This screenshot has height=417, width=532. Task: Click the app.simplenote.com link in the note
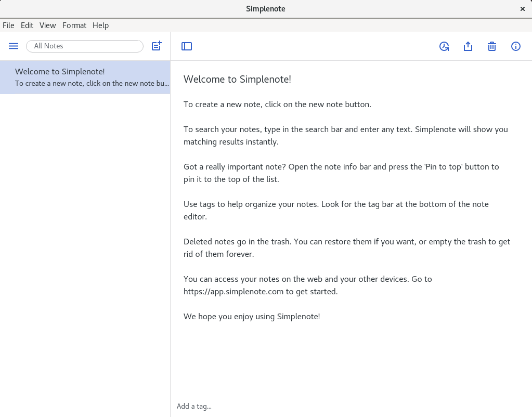pos(233,292)
